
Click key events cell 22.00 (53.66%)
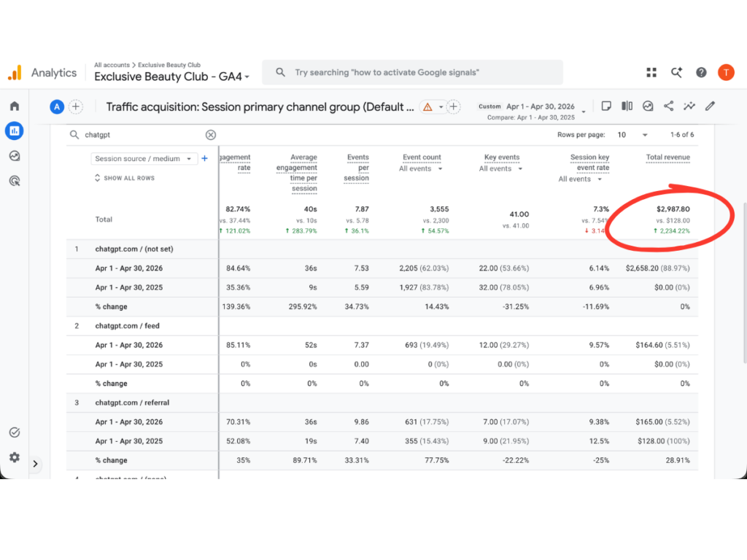click(504, 268)
